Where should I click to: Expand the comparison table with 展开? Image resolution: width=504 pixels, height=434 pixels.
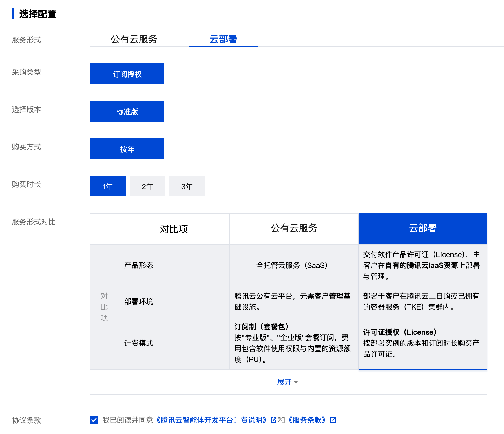284,382
